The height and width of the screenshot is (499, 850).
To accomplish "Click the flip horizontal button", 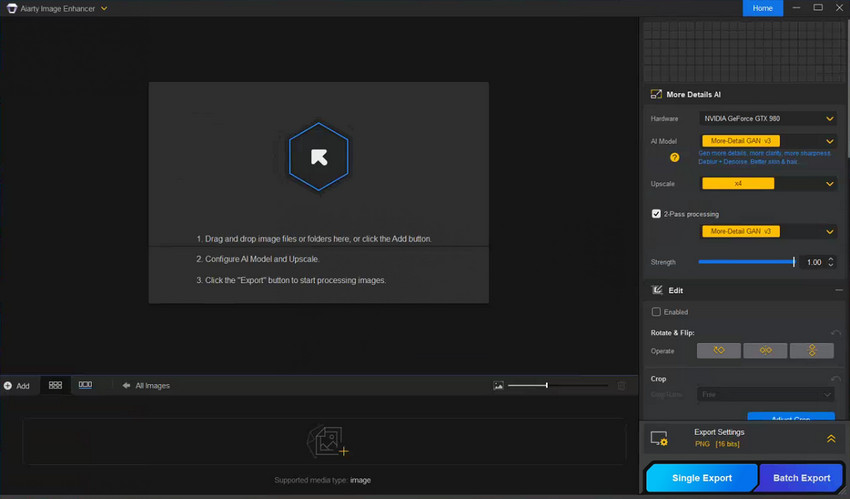I will (x=765, y=351).
